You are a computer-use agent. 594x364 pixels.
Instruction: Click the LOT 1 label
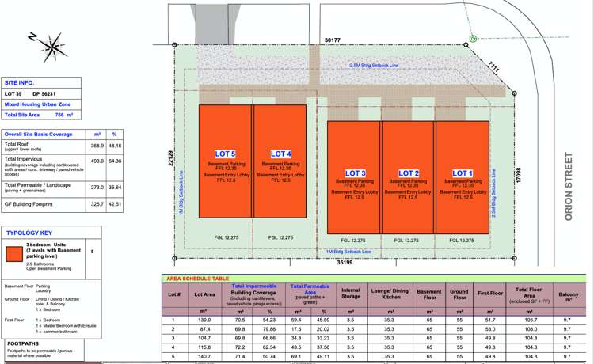tap(462, 173)
